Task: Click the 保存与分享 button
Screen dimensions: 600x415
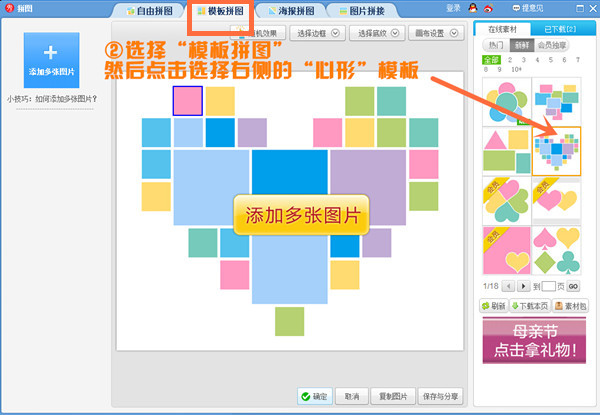Action: pyautogui.click(x=441, y=397)
